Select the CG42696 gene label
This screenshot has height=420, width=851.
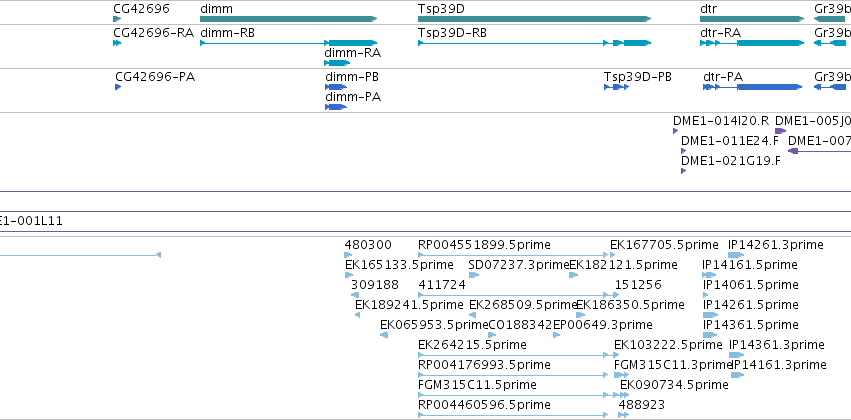tap(142, 9)
